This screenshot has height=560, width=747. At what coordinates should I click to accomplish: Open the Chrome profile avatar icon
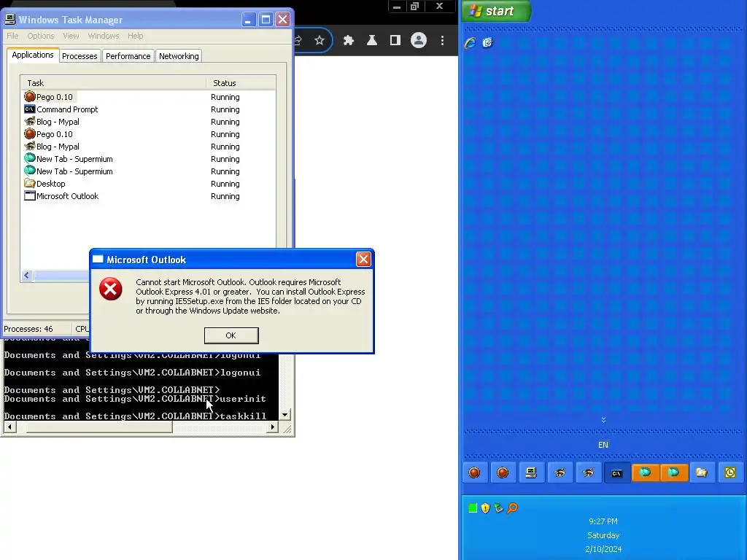point(419,41)
